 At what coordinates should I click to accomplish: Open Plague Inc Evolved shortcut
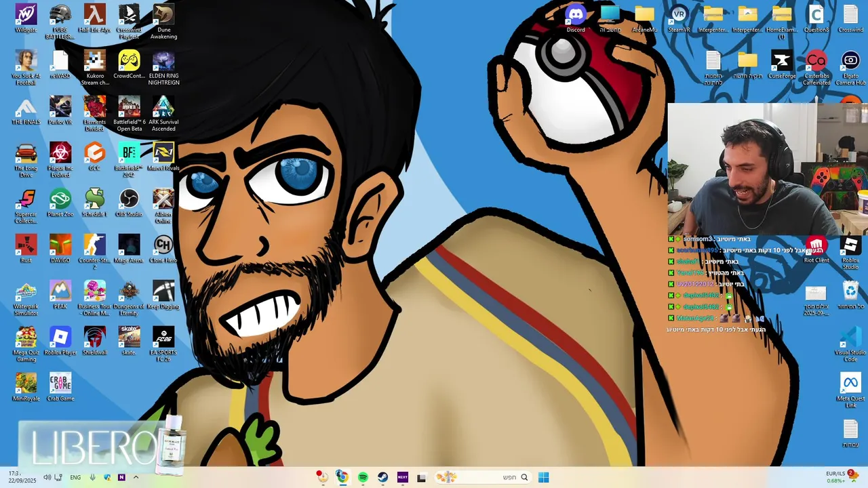pyautogui.click(x=60, y=160)
